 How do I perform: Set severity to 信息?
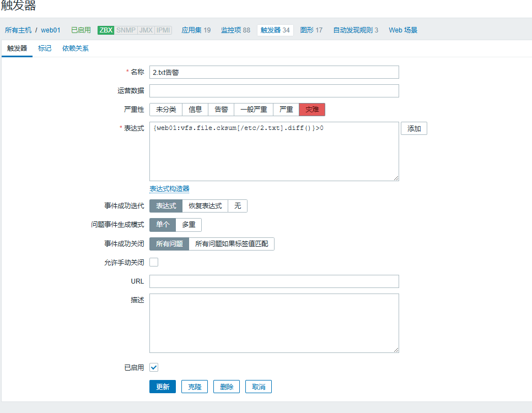195,110
